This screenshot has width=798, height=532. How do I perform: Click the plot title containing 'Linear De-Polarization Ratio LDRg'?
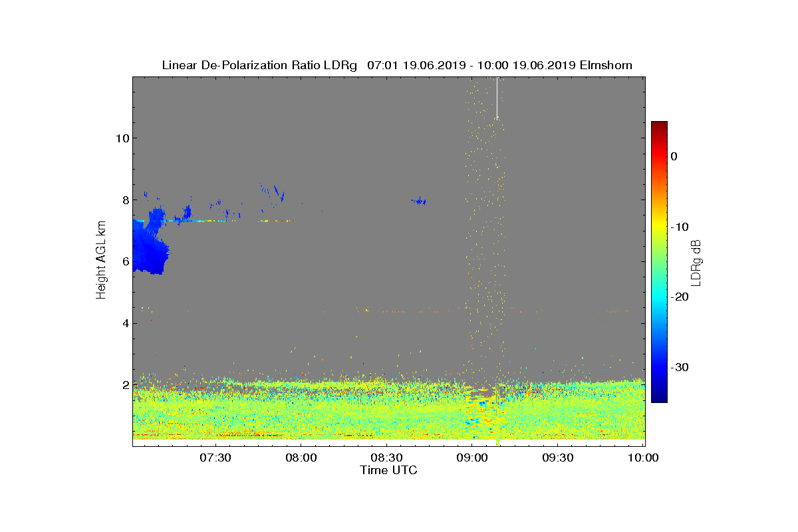[397, 65]
